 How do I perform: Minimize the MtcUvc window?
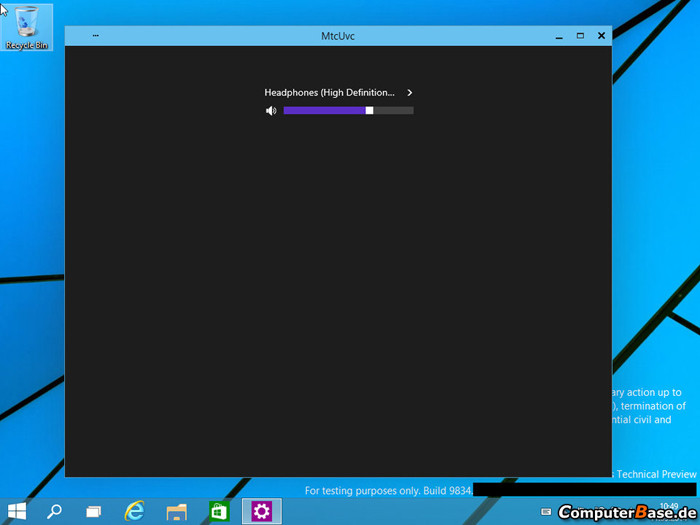(559, 36)
